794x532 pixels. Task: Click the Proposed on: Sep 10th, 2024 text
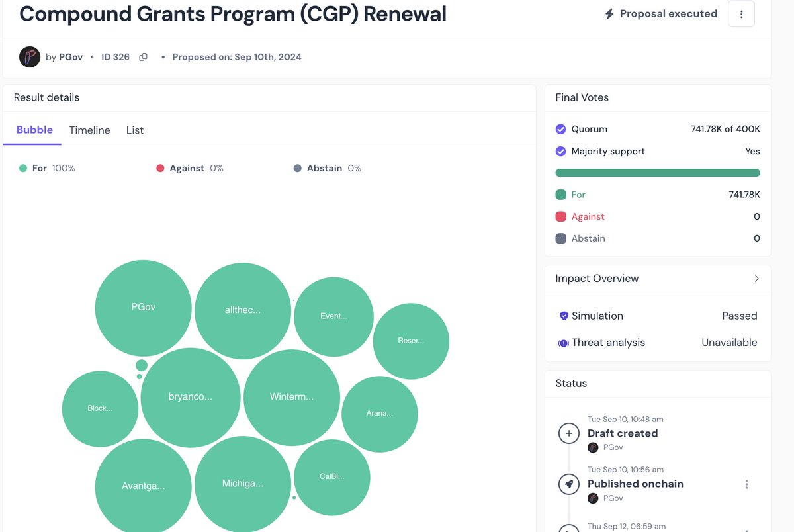point(237,57)
